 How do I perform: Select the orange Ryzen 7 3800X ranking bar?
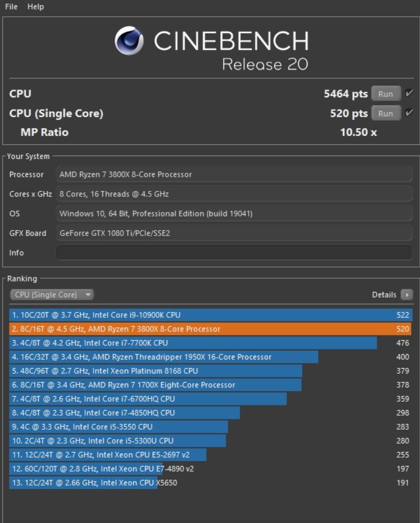point(210,329)
